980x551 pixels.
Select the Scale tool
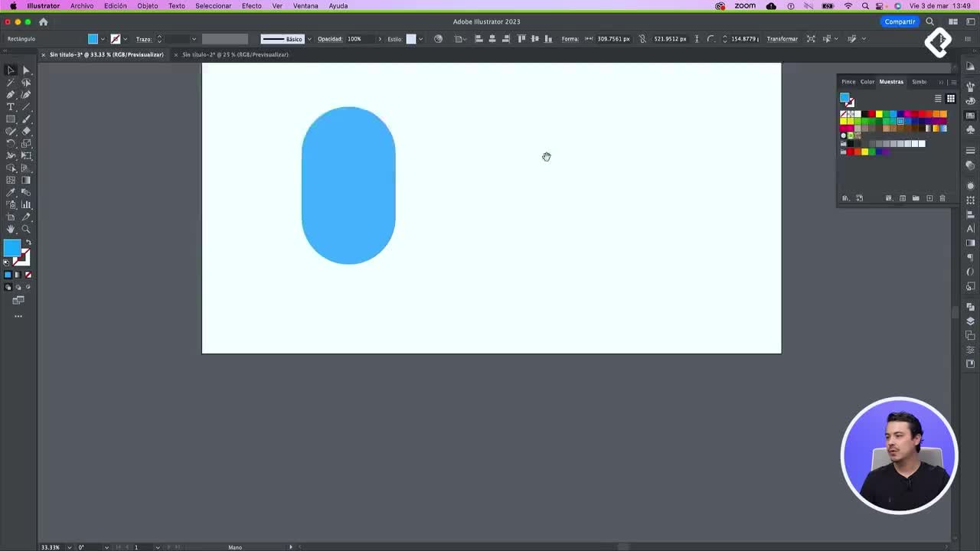[26, 144]
